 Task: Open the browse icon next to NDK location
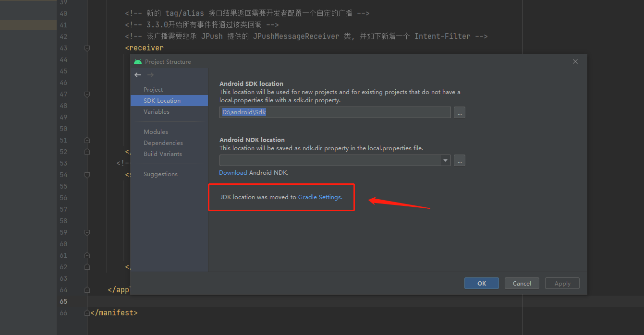459,160
